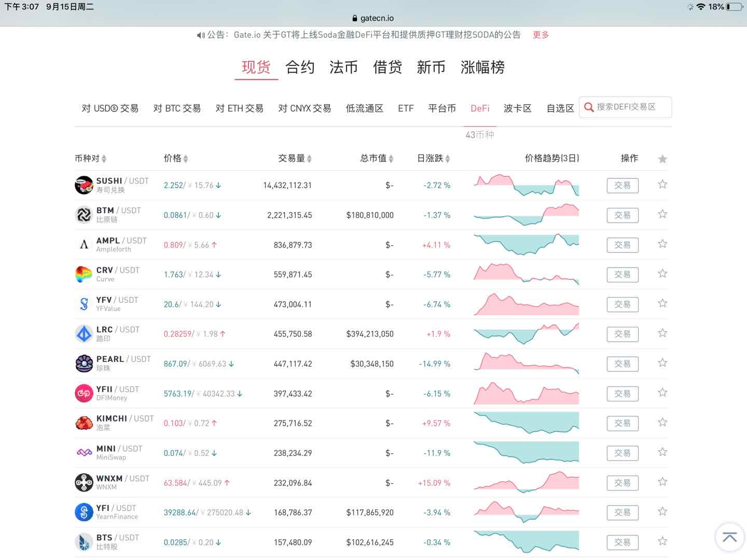Screen dimensions: 747x560
Task: Click the Wi-Fi indicator in status bar
Action: click(x=701, y=7)
